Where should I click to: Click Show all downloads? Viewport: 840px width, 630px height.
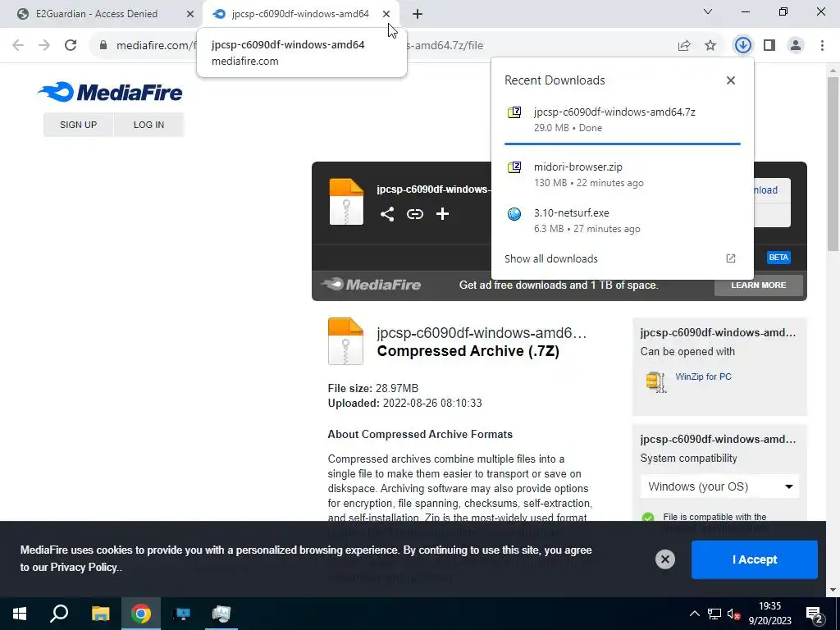pyautogui.click(x=550, y=258)
